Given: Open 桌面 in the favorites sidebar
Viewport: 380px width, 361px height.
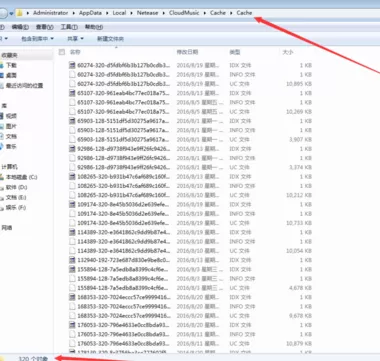Looking at the screenshot, I should click(x=11, y=75).
